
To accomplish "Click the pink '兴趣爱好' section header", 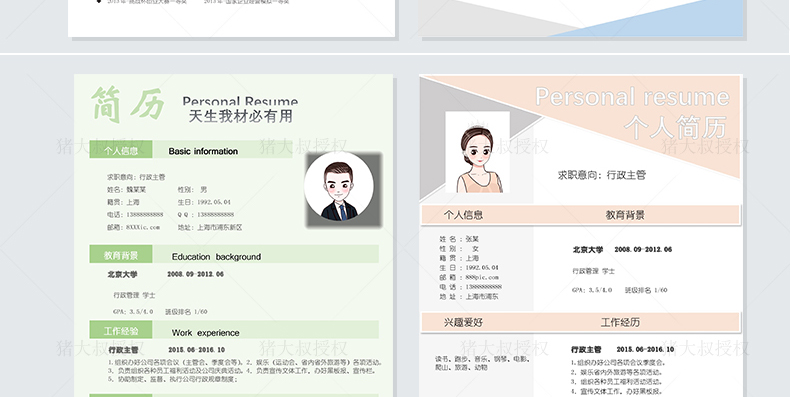I will [463, 322].
